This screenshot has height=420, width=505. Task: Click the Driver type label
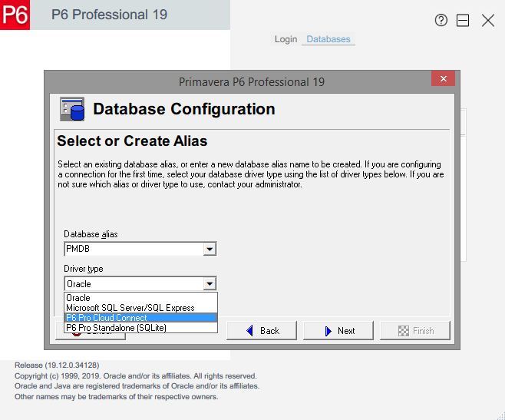pyautogui.click(x=84, y=269)
